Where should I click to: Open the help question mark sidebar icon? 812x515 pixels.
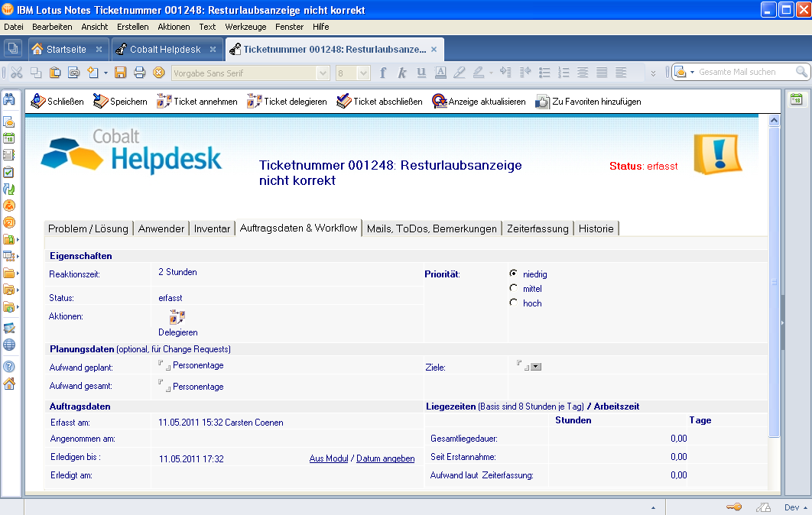point(9,367)
